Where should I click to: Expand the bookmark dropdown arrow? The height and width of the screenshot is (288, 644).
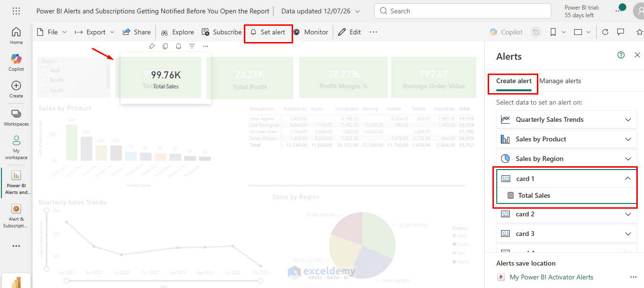[x=564, y=32]
